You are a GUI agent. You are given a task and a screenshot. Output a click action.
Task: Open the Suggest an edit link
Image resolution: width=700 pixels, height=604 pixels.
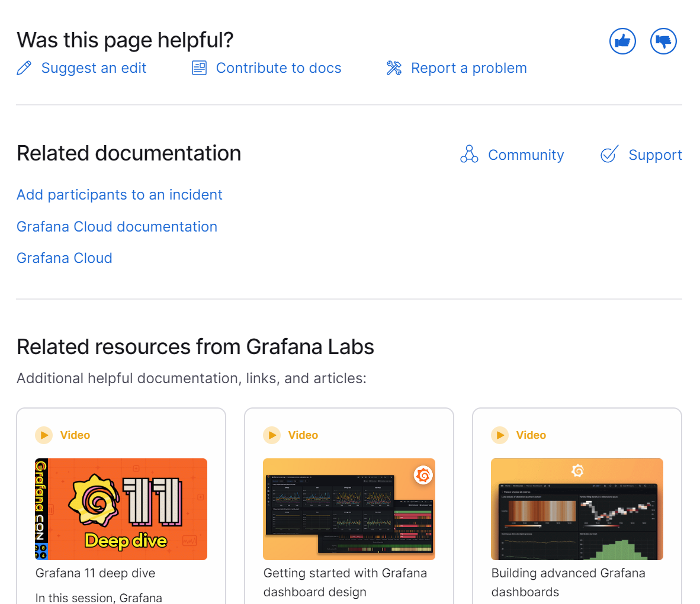pos(94,68)
